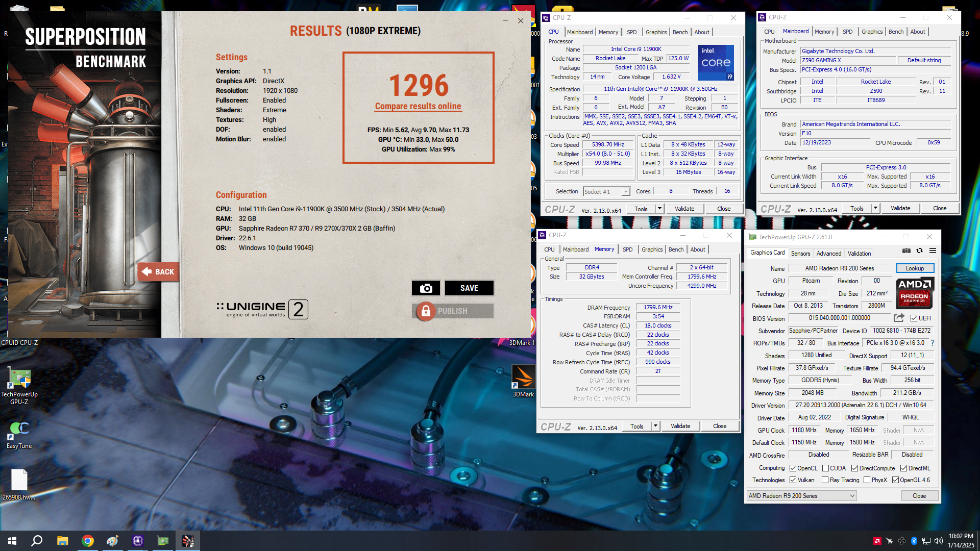
Task: Refresh GPU-Z data with the circular arrows icon
Action: 919,251
